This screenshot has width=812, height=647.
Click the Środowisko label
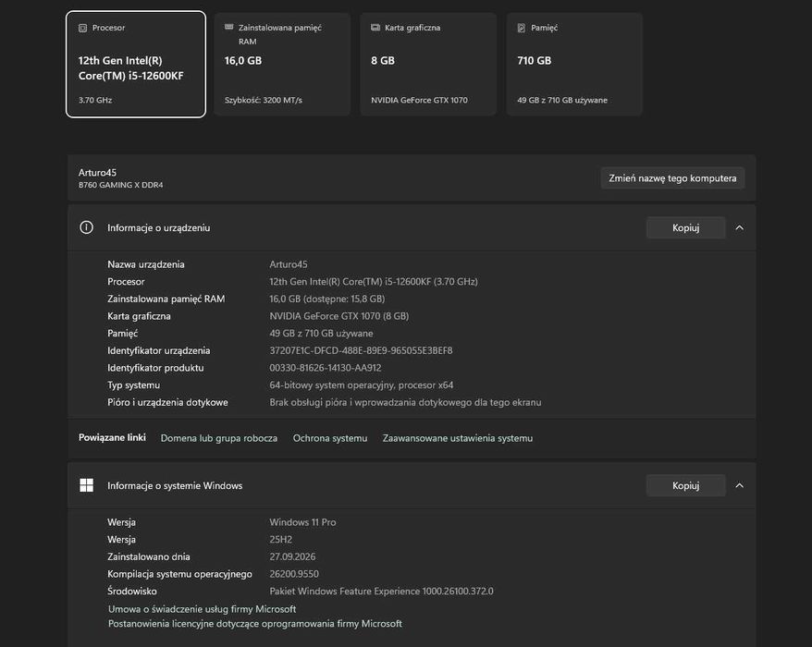(132, 592)
